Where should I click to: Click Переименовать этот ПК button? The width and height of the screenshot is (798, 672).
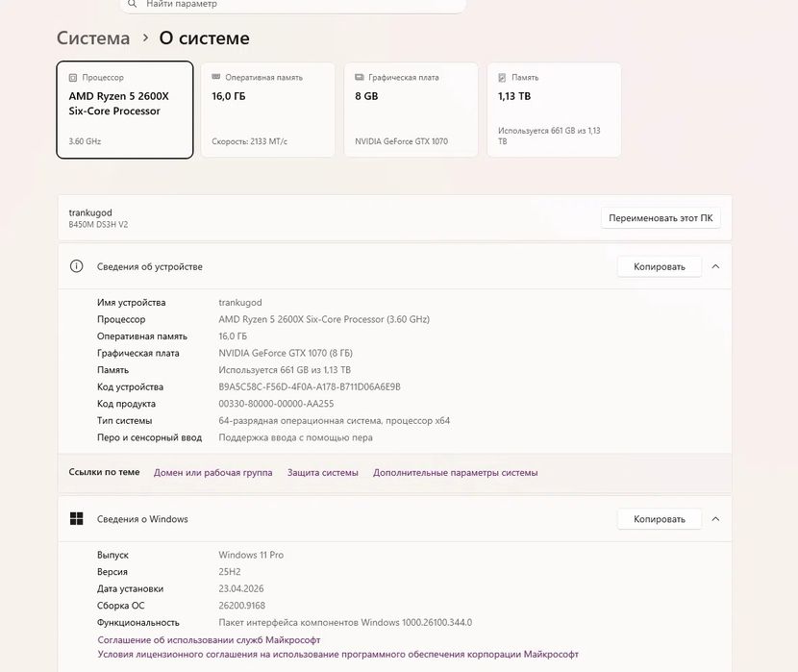click(x=661, y=217)
